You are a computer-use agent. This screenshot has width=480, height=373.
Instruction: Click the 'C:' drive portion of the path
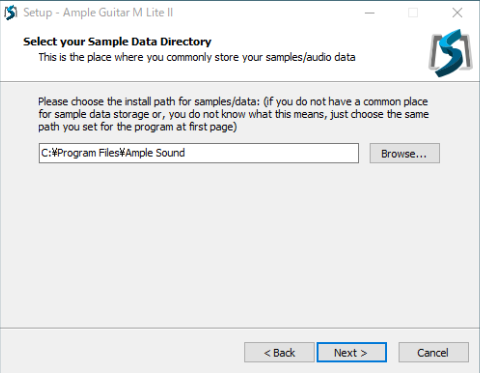(x=46, y=153)
